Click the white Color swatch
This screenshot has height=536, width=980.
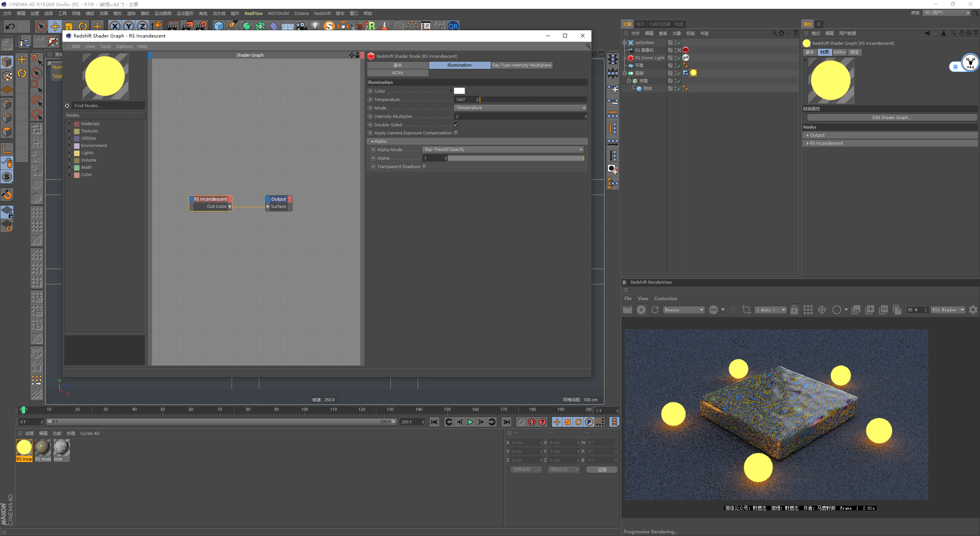459,91
